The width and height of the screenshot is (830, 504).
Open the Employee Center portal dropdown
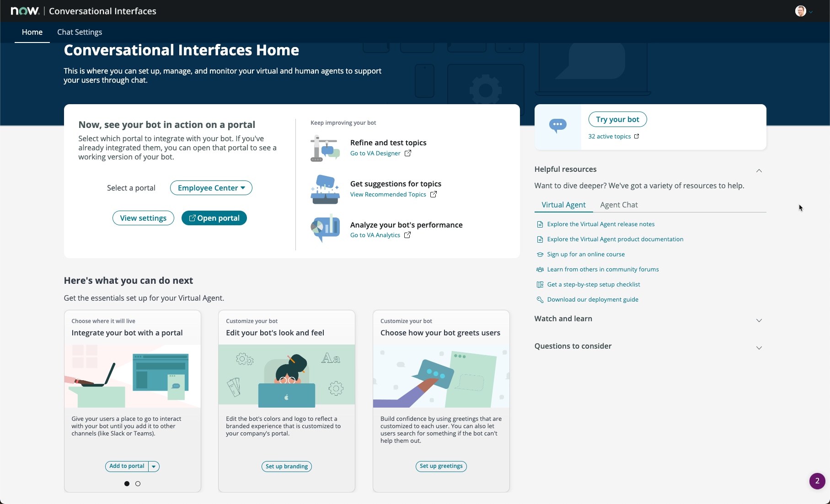tap(211, 188)
